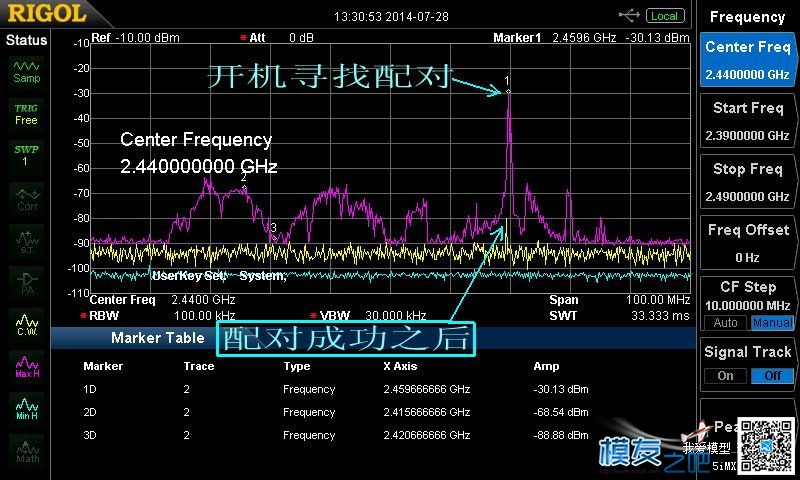The height and width of the screenshot is (480, 800).
Task: Open the CF Step softkey
Action: pos(747,296)
